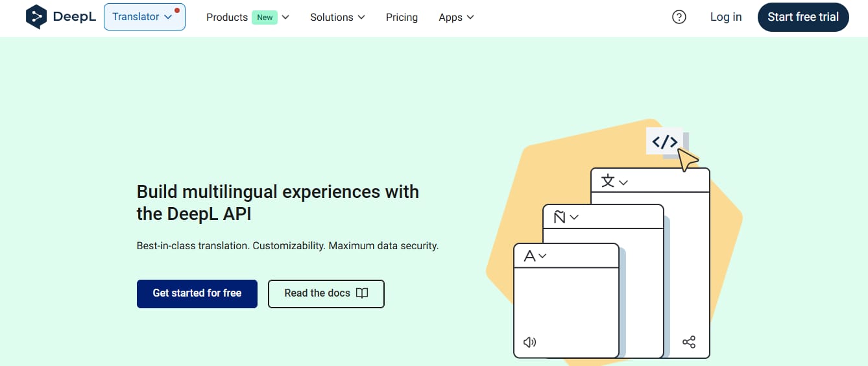Click chevron next to Ñ symbol
Screen dimensions: 868x366
point(573,217)
